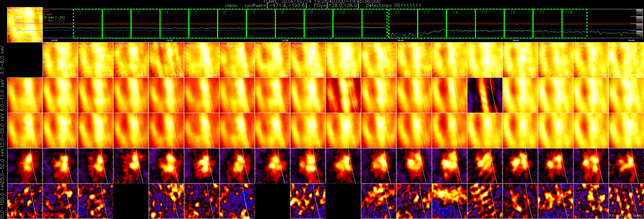
Task: Click the 19:46:28 end time label
Action: pos(636,75)
